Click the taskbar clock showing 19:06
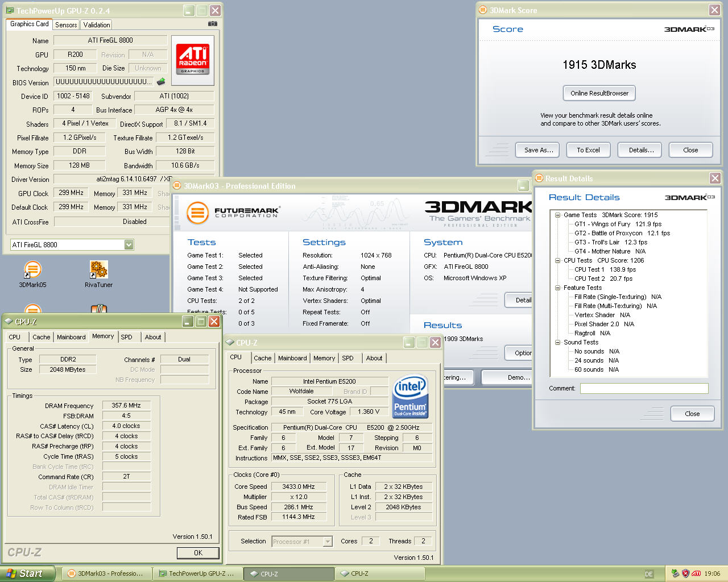 (x=712, y=574)
